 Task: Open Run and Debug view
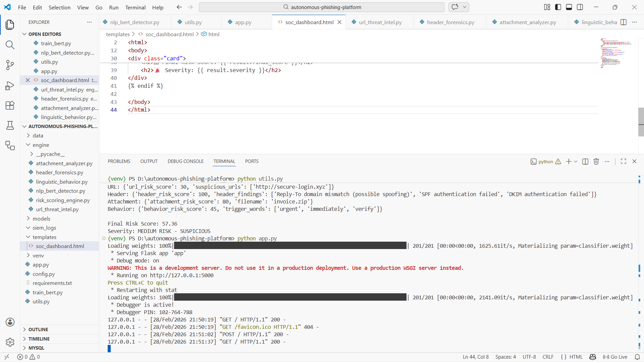pos(10,86)
